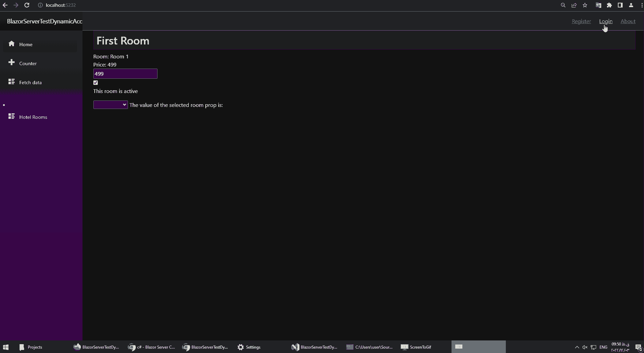Screen dimensions: 644x353
Task: Uncheck the room active checkbox
Action: (x=95, y=82)
